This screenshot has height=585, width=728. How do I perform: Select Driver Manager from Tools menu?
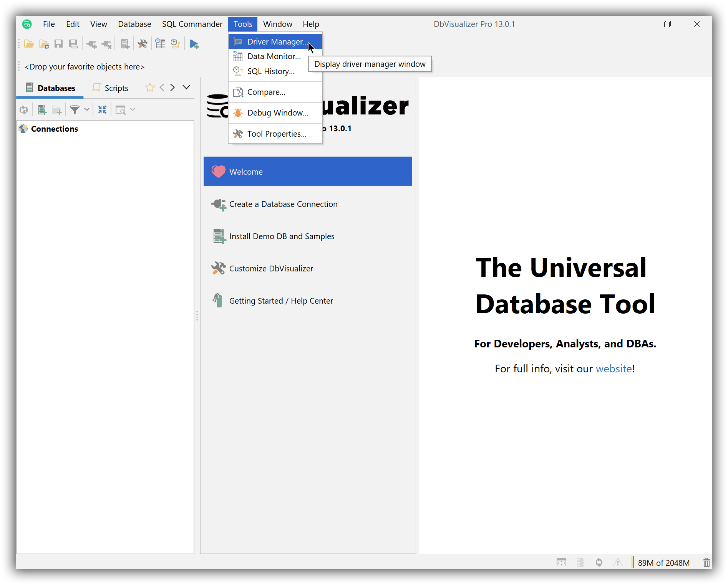[277, 41]
